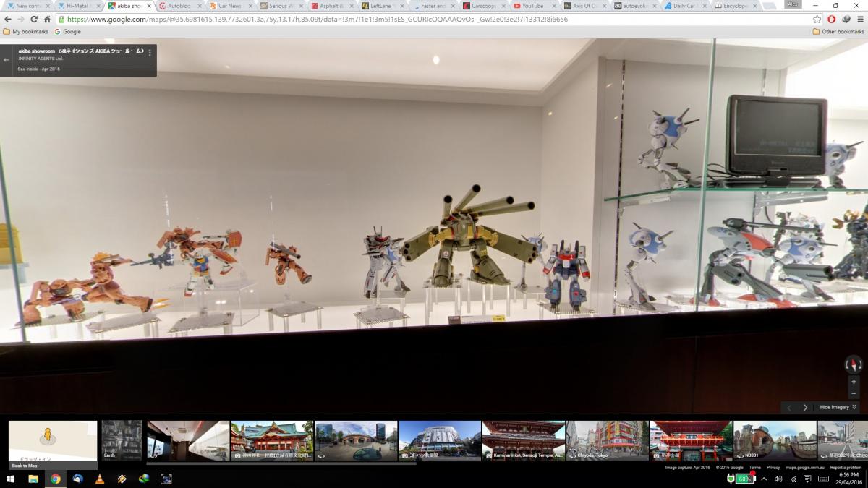The height and width of the screenshot is (488, 868).
Task: Open volume control in system tray
Action: point(778,479)
